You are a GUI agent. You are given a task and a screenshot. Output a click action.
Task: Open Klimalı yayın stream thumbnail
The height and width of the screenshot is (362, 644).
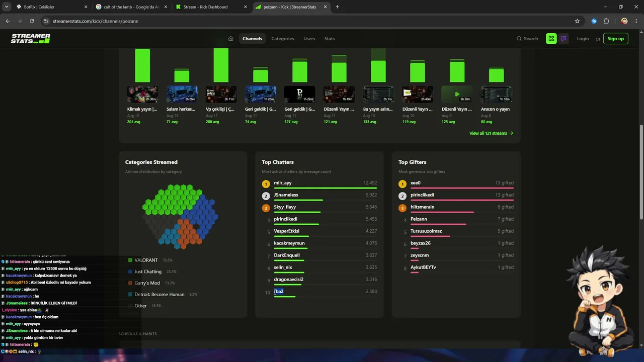coord(142,94)
